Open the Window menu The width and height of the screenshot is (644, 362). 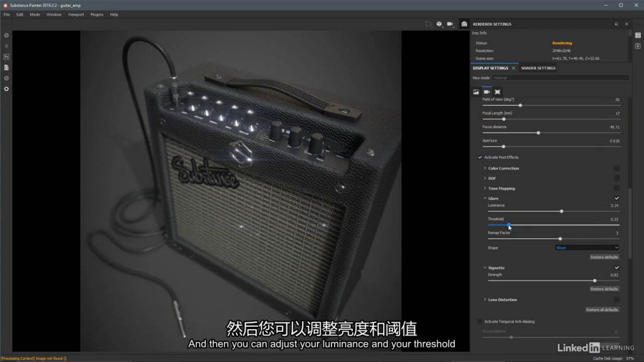(x=54, y=14)
